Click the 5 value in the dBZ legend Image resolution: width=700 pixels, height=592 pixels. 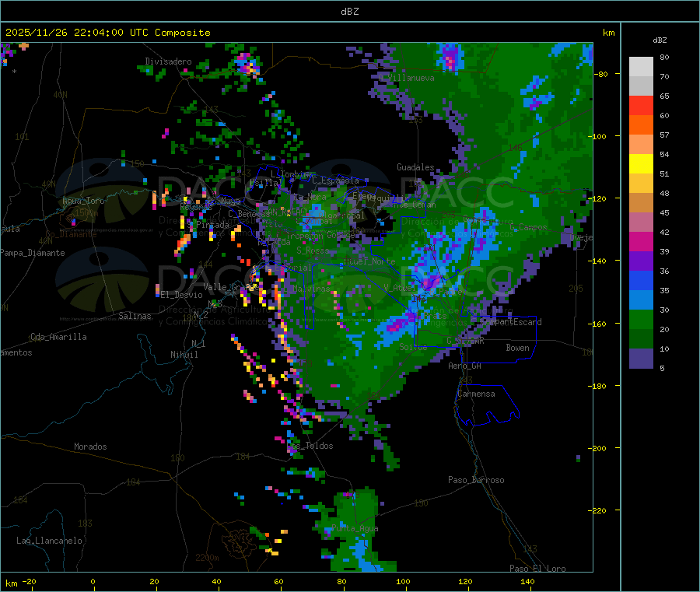click(x=662, y=368)
